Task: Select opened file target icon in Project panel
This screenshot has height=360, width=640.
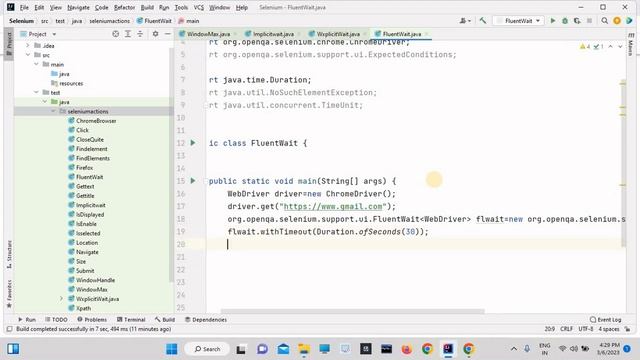Action: click(x=116, y=34)
